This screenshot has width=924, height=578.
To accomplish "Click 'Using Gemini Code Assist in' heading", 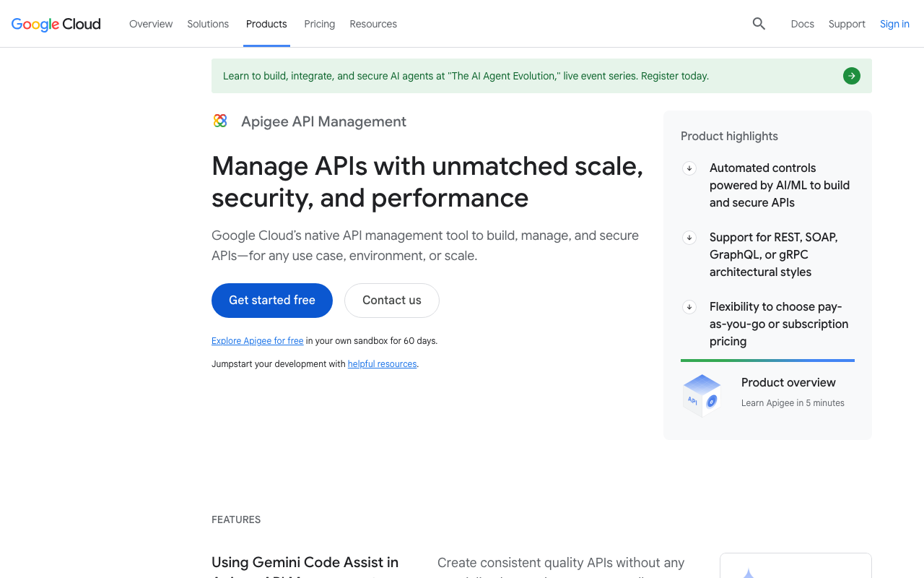I will pos(305,562).
